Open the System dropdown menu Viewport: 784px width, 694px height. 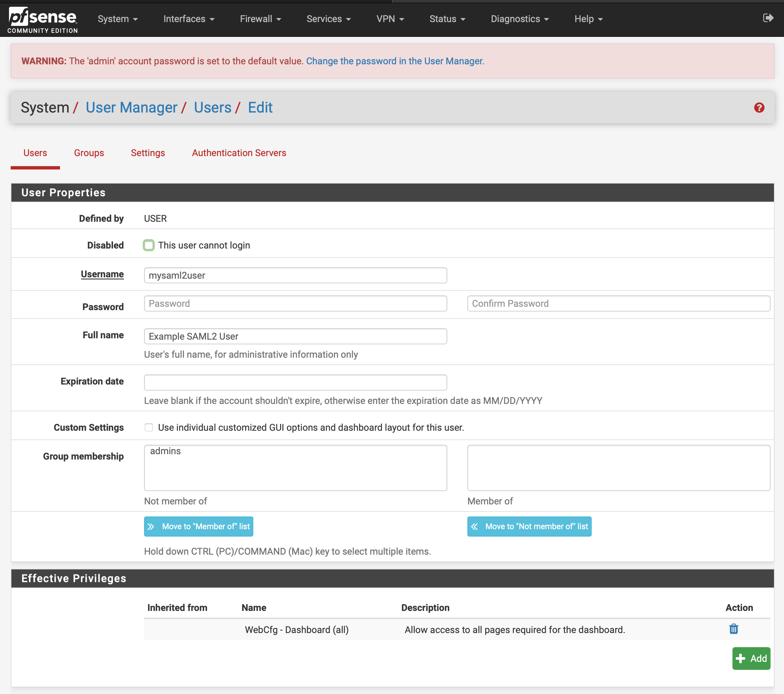point(117,19)
